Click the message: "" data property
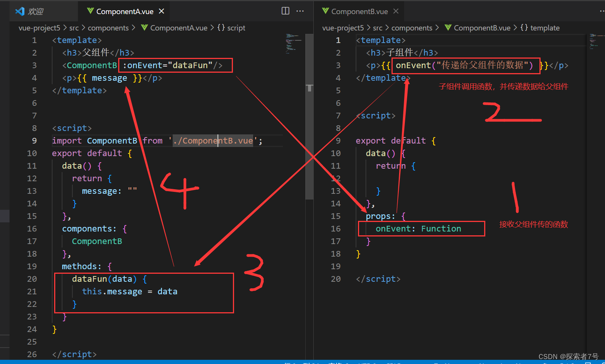Viewport: 605px width, 364px height. (109, 191)
